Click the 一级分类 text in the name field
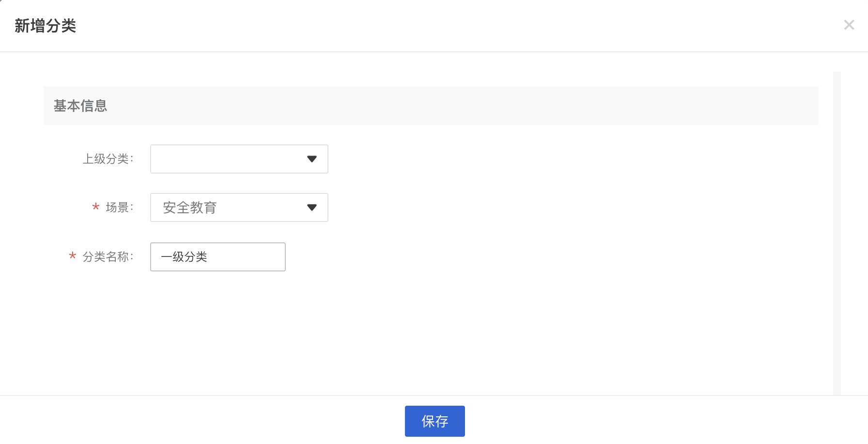The width and height of the screenshot is (868, 444). (184, 257)
